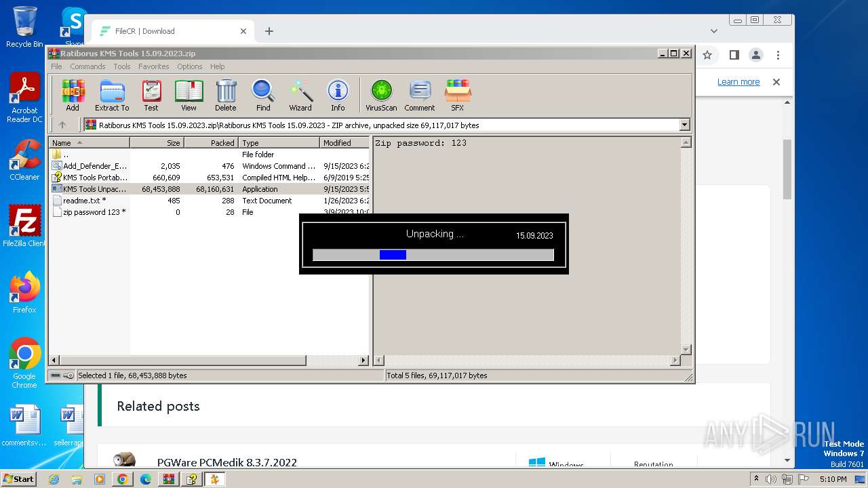Image resolution: width=868 pixels, height=488 pixels.
Task: Open Chrome profile avatar icon
Action: pos(756,55)
